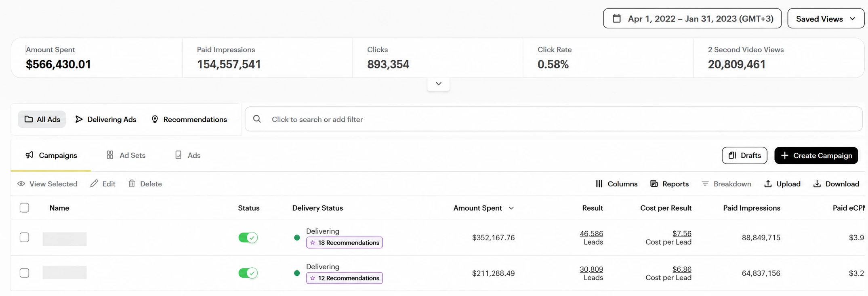Screen dimensions: 868x296
Task: Sort by the Amount Spent column arrow
Action: [x=511, y=208]
